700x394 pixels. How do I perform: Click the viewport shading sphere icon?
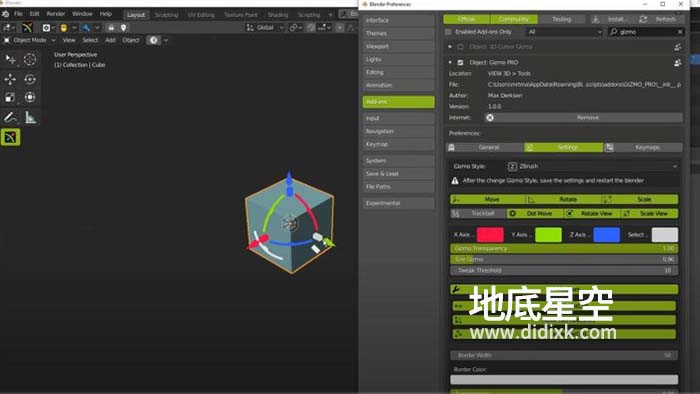(x=154, y=40)
